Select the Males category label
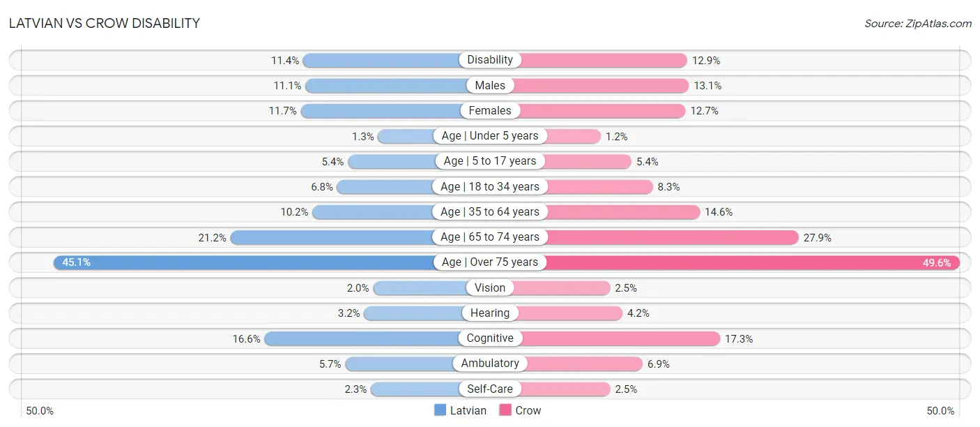The height and width of the screenshot is (427, 980). [x=490, y=85]
